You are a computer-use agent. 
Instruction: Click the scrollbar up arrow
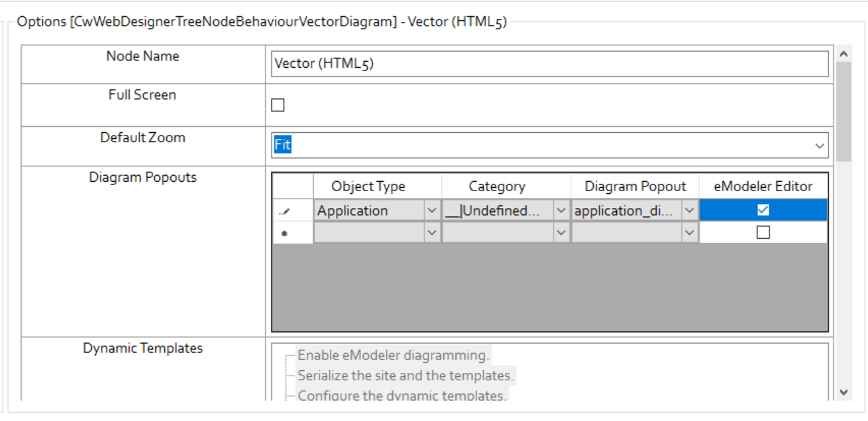(x=844, y=54)
